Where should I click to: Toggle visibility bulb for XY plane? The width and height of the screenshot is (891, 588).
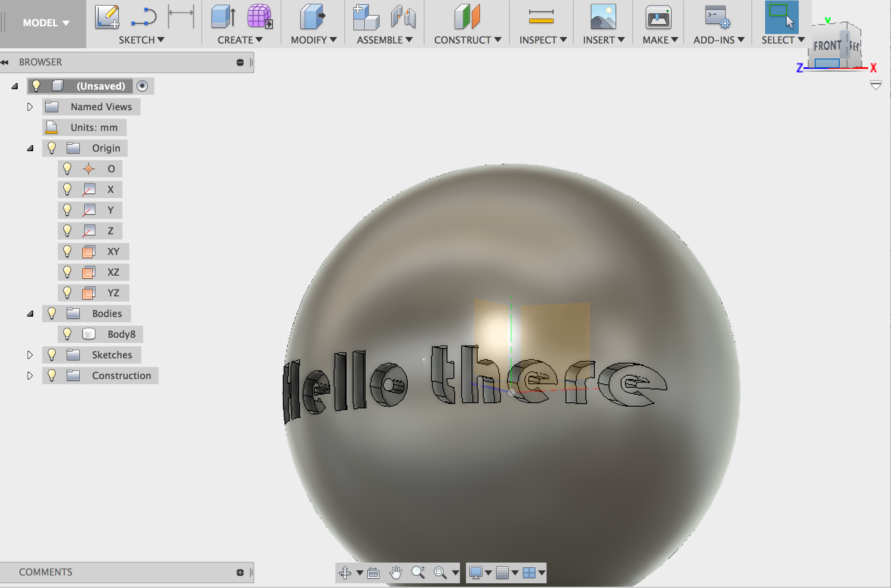(x=67, y=251)
